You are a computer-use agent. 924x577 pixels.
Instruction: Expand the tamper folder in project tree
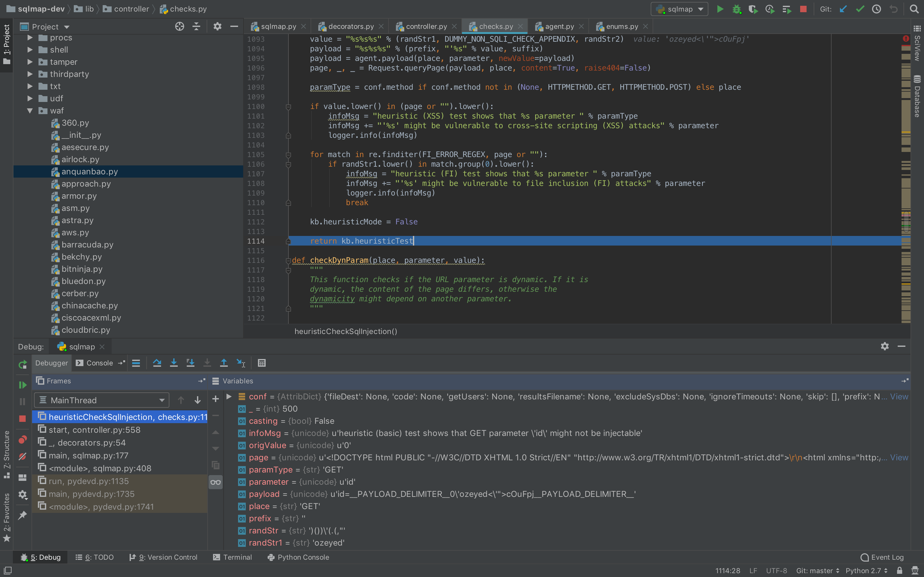tap(30, 62)
